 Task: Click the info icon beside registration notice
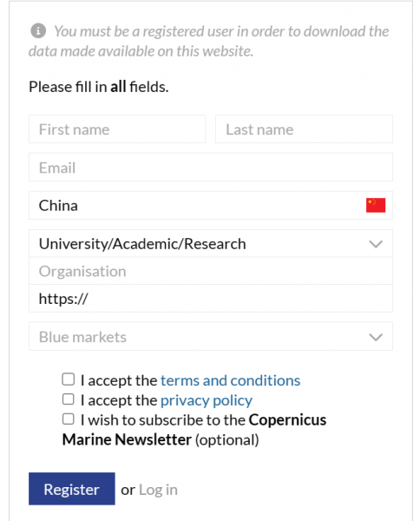[x=38, y=31]
